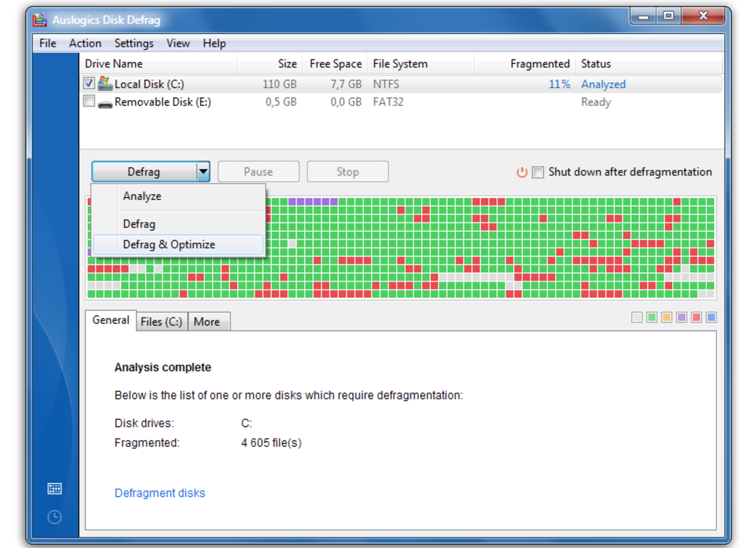Click the 4 605 file(s) value
756x548 pixels.
coord(271,443)
